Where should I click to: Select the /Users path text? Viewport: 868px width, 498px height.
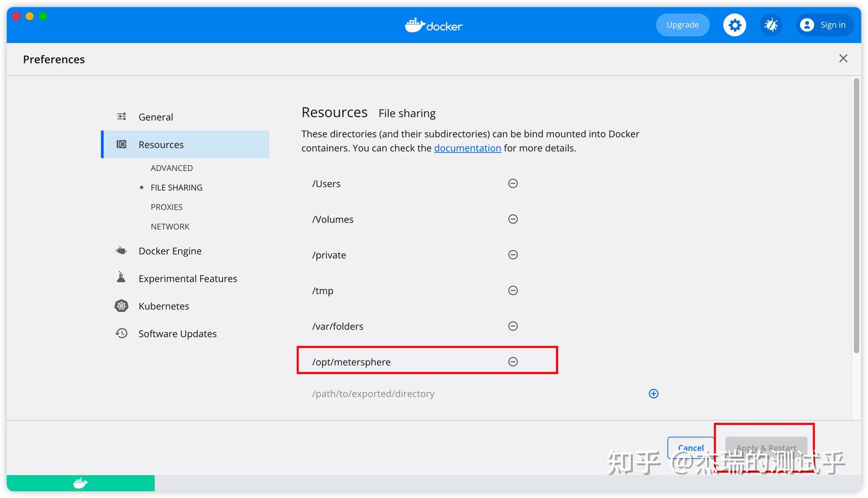pos(326,184)
